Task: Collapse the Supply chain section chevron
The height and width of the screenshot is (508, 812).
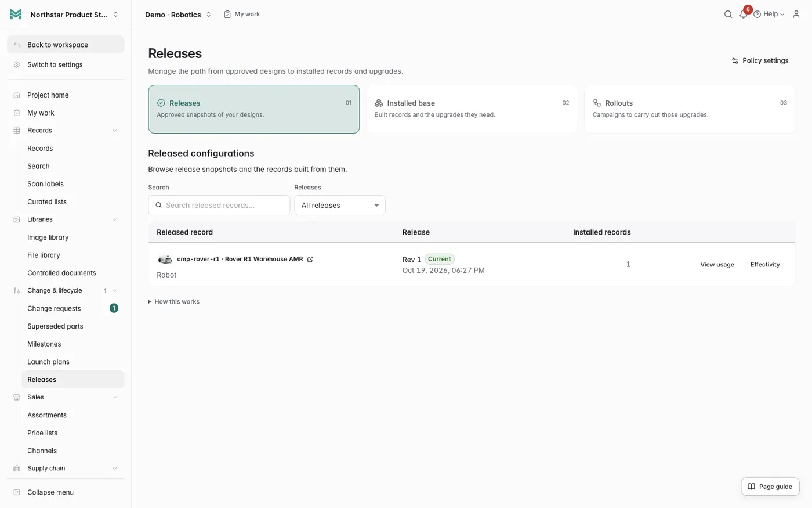Action: [x=114, y=469]
